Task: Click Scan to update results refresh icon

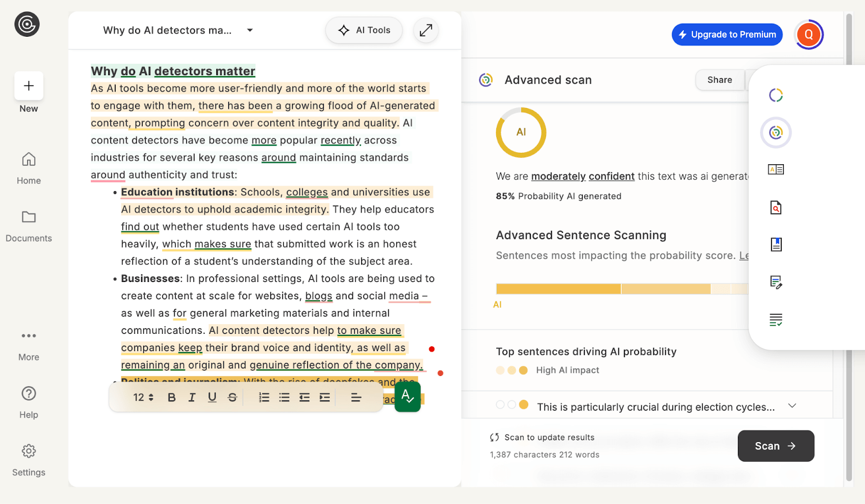Action: click(494, 438)
